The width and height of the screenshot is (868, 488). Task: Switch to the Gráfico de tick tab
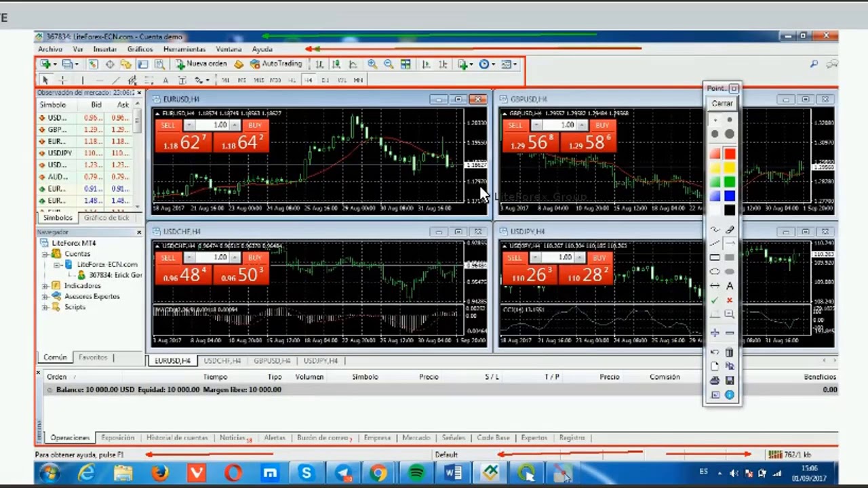coord(106,218)
